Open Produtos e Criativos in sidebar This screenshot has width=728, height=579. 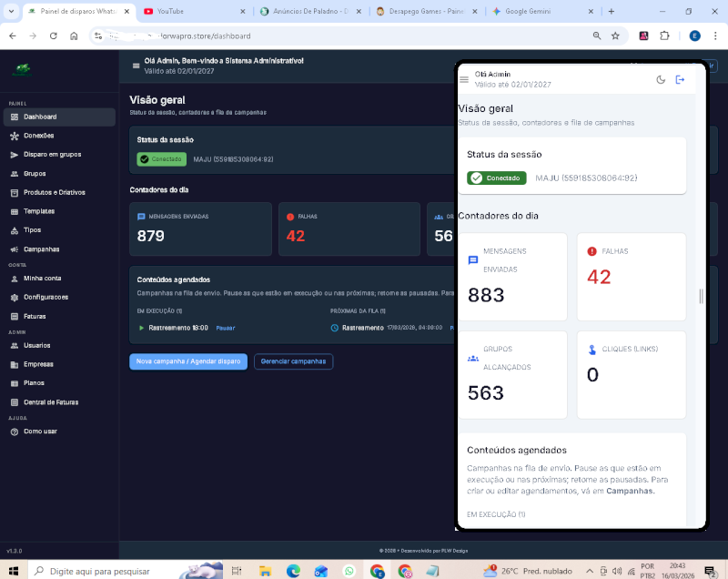tap(54, 192)
